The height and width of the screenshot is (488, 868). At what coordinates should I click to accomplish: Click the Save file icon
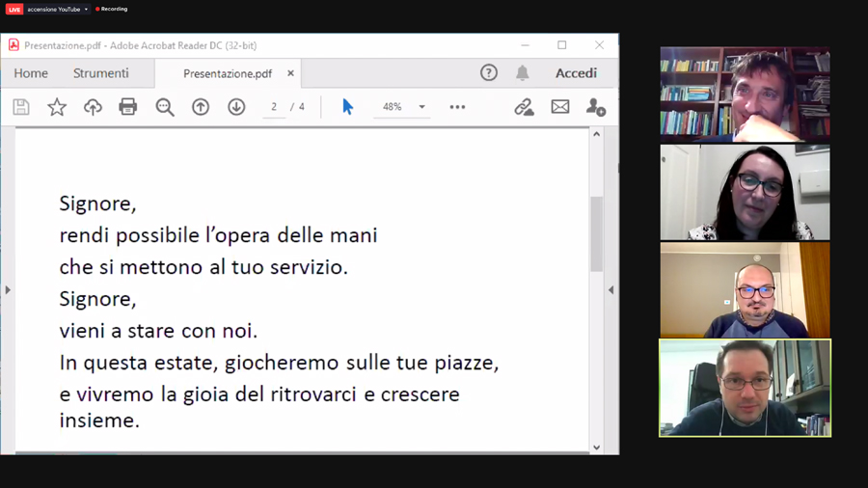[21, 107]
